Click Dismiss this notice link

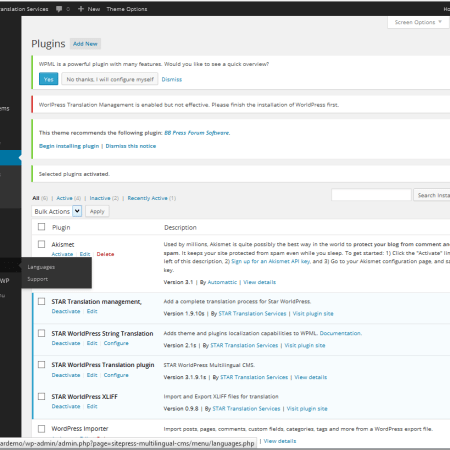click(131, 146)
